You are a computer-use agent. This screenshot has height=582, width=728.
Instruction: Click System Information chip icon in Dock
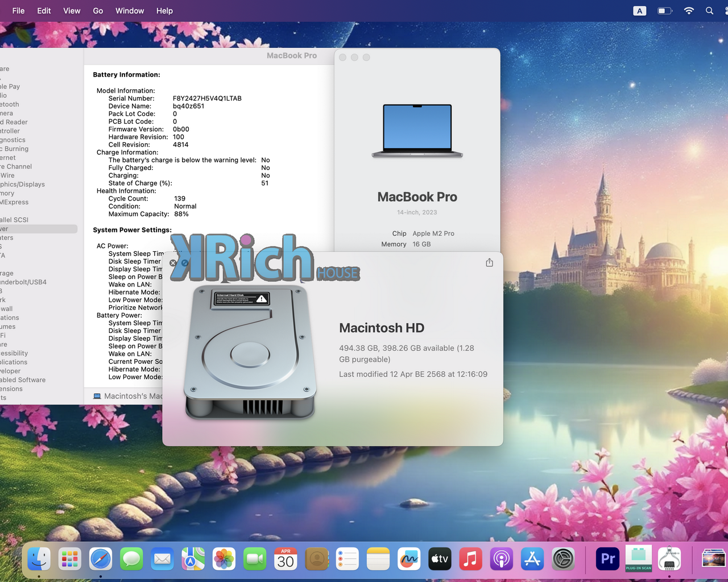pos(669,559)
